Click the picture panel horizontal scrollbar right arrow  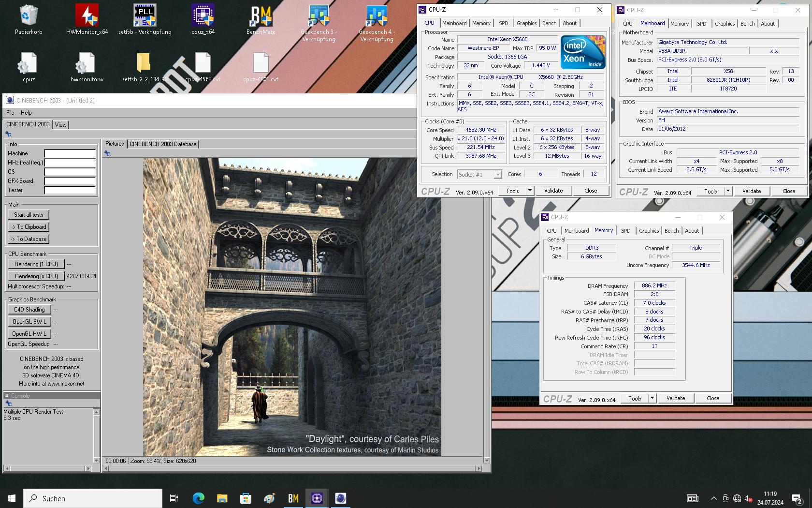click(x=478, y=468)
